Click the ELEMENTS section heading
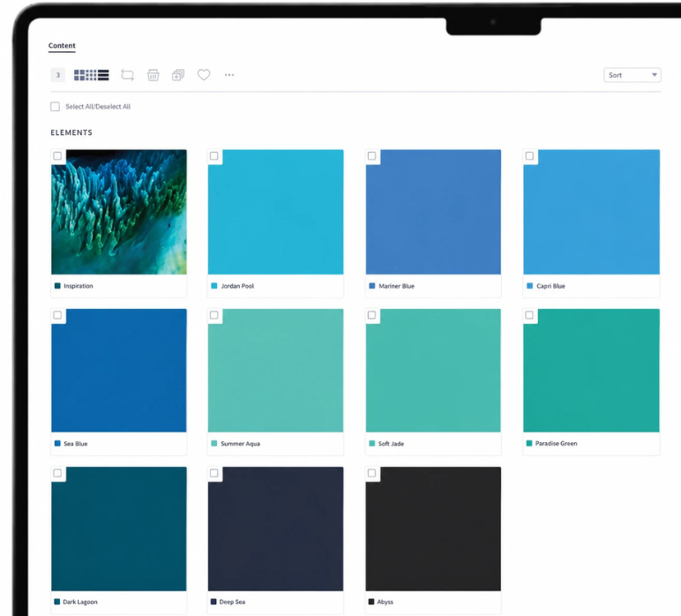This screenshot has width=681, height=616. pyautogui.click(x=71, y=132)
